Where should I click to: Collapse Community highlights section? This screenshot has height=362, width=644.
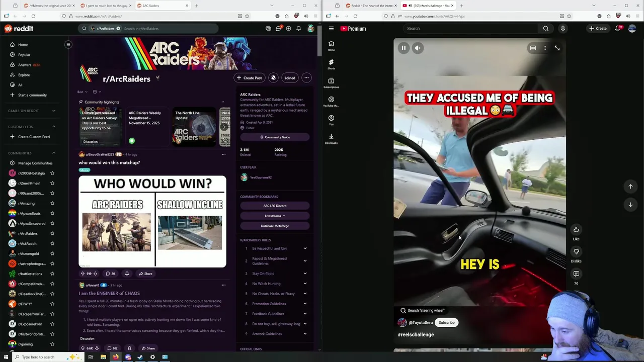tap(223, 102)
